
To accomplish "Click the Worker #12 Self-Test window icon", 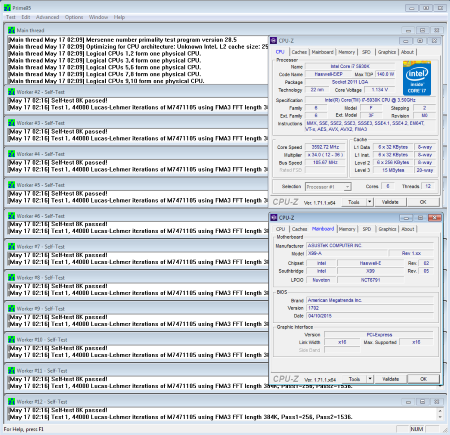I will coord(12,401).
